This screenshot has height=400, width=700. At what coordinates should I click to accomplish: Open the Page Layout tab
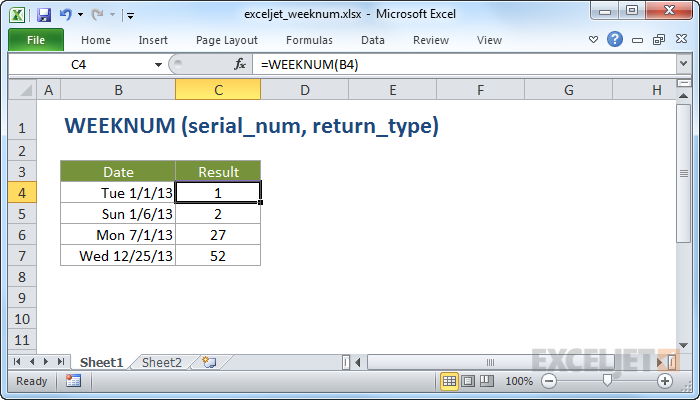coord(227,40)
